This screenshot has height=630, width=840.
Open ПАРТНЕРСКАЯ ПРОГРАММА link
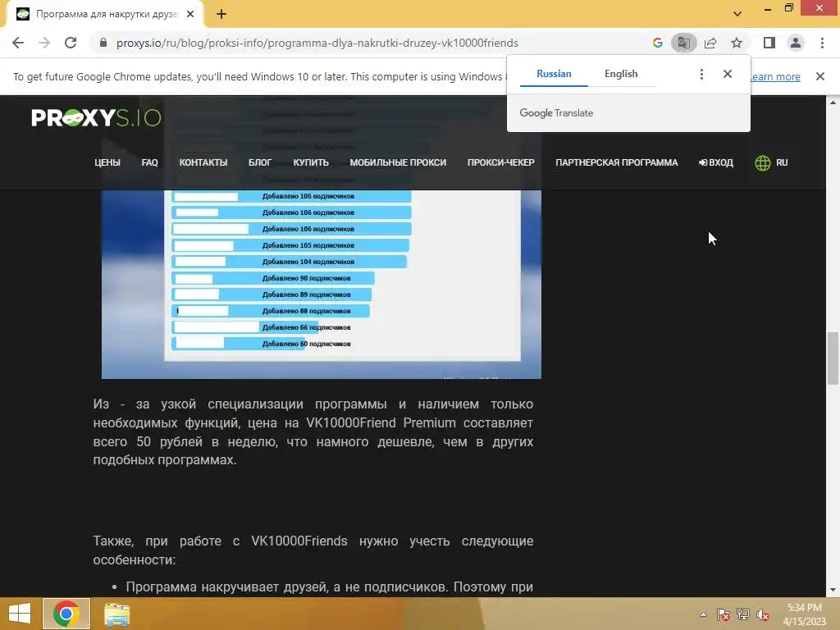(x=617, y=162)
